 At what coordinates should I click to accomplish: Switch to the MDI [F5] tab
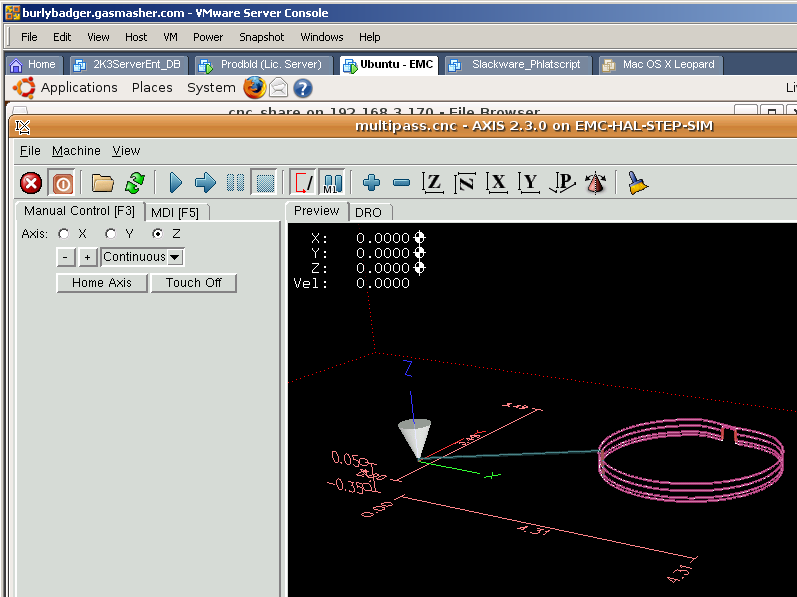click(174, 212)
